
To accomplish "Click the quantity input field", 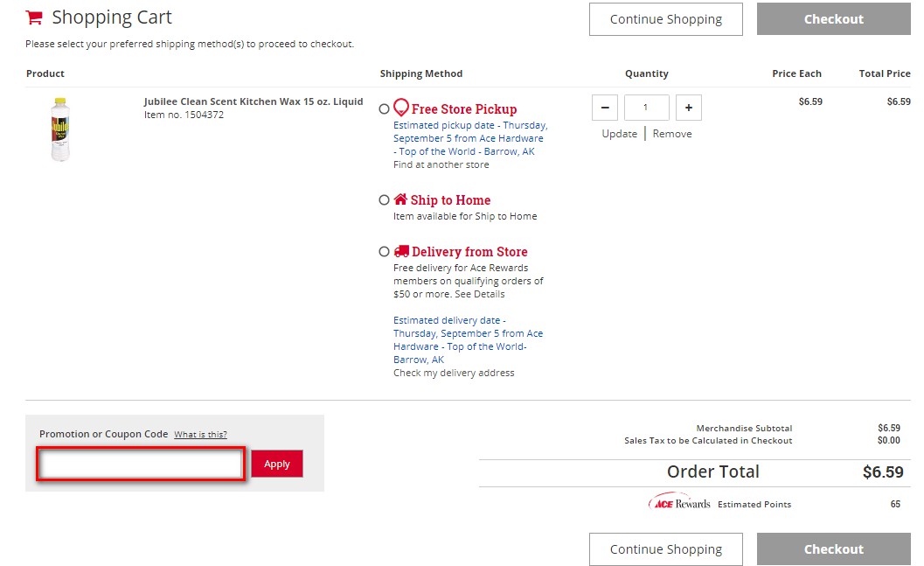I will [x=646, y=108].
